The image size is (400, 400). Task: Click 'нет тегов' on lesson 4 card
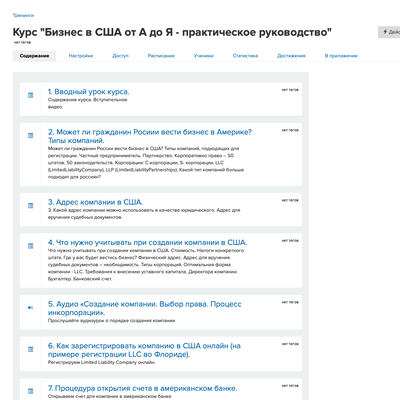(290, 240)
